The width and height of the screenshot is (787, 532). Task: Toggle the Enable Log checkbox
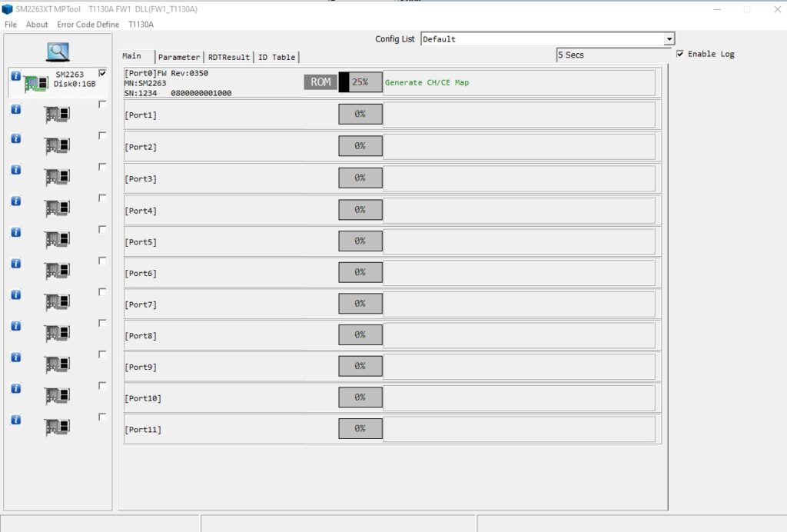pos(679,54)
